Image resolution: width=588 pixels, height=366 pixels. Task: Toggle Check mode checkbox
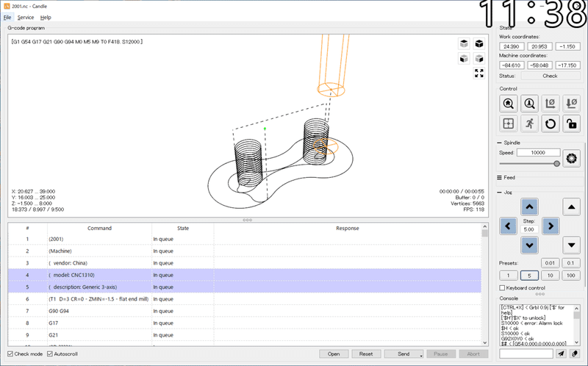[10, 354]
